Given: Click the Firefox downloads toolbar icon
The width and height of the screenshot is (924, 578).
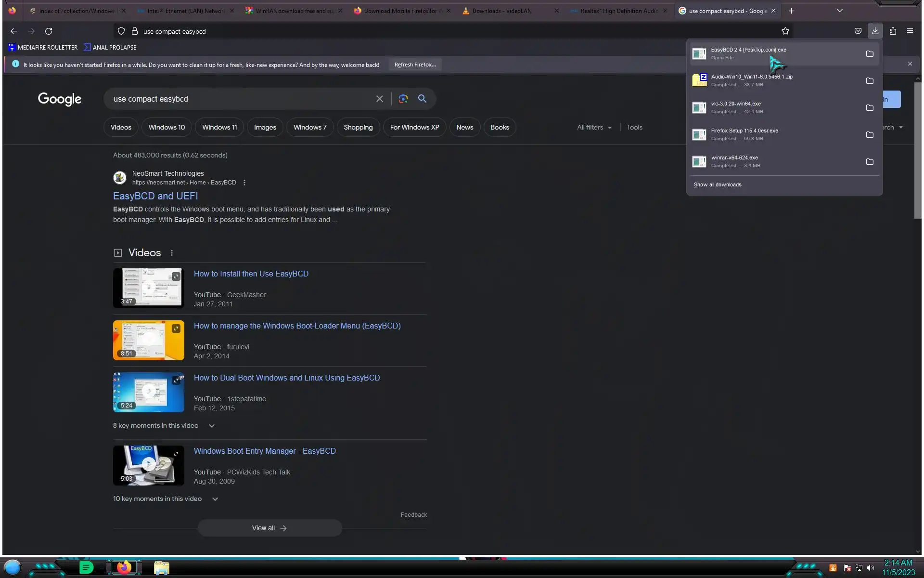Looking at the screenshot, I should pyautogui.click(x=875, y=31).
